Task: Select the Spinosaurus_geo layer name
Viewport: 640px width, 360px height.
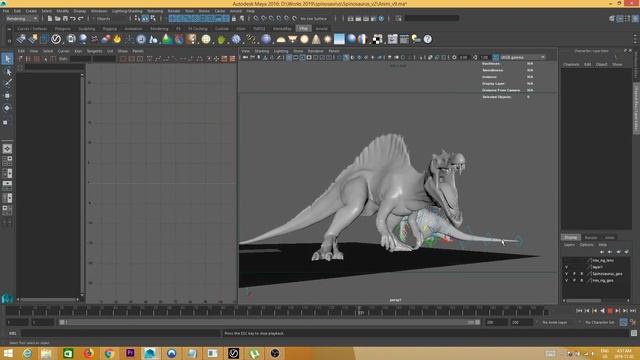Action: point(607,274)
